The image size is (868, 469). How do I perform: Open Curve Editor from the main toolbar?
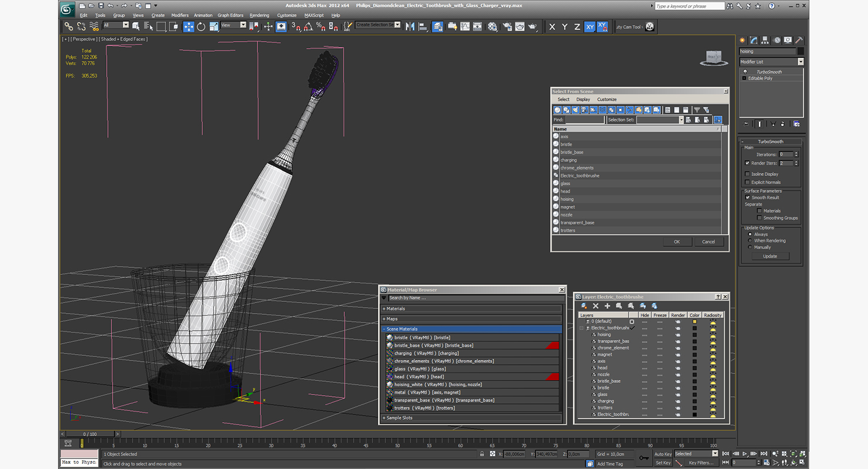click(466, 26)
